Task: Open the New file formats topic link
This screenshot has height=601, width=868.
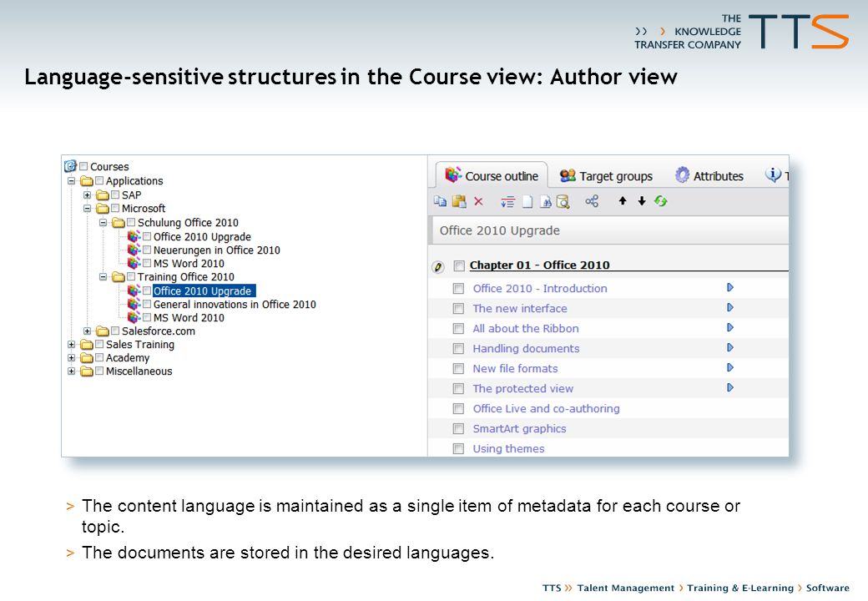Action: (515, 369)
